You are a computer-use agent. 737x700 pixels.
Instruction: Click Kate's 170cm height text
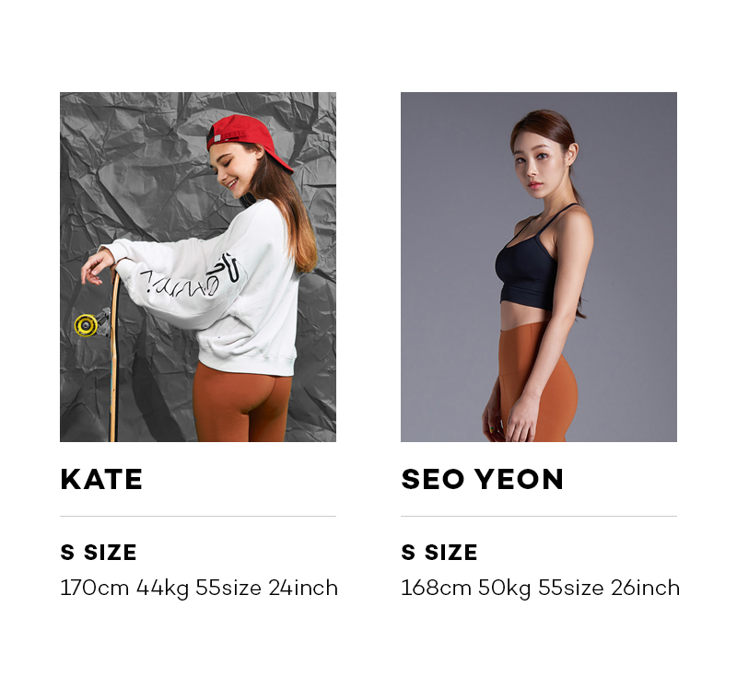point(95,589)
